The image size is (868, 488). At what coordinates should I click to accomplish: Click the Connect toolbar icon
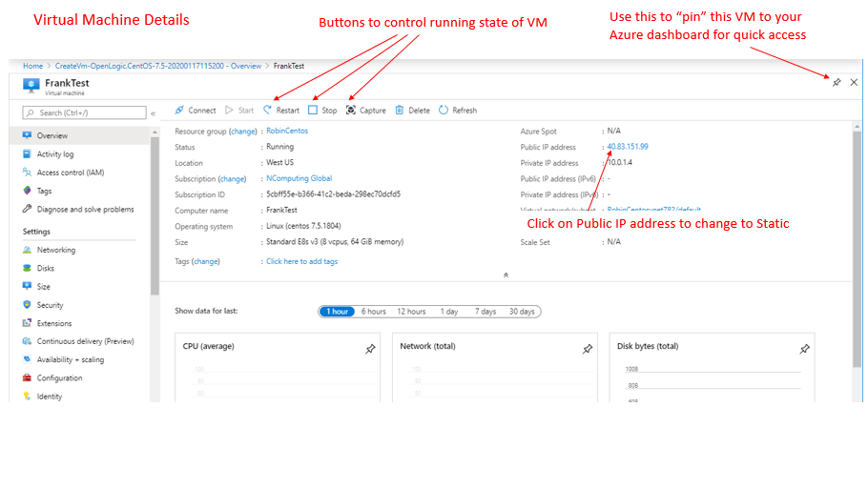[x=179, y=111]
